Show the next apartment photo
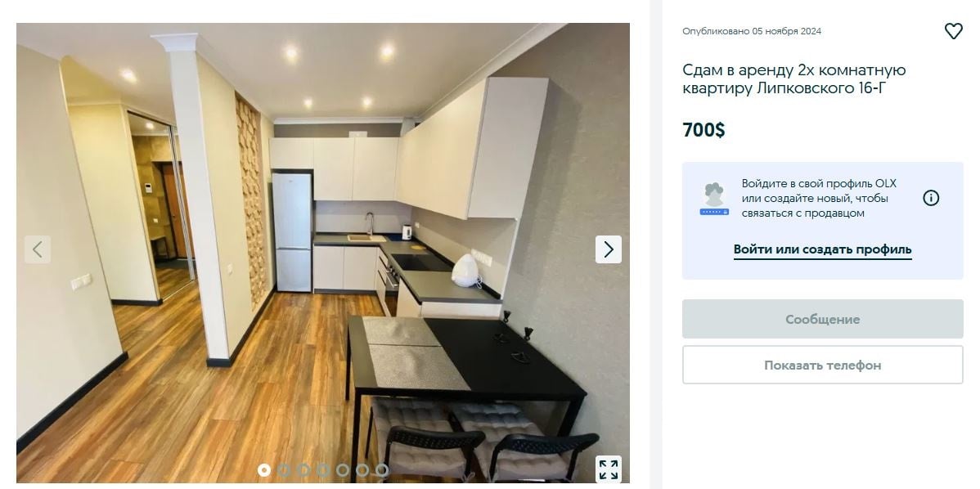Viewport: 980px width, 489px height. pyautogui.click(x=608, y=249)
